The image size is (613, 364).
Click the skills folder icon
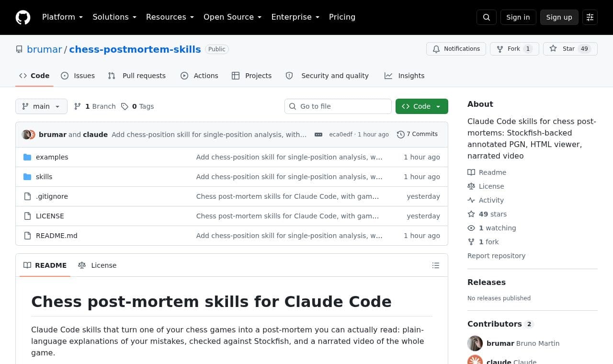pyautogui.click(x=27, y=177)
